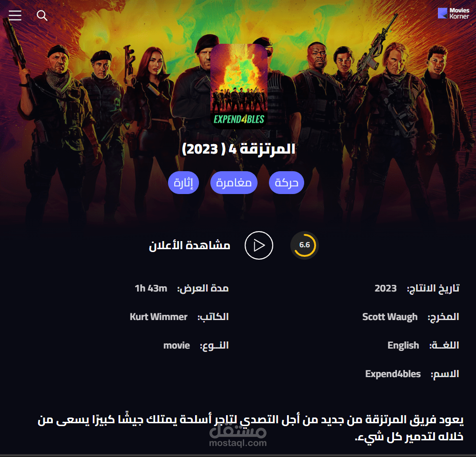Image resolution: width=476 pixels, height=457 pixels.
Task: Click the Expend4bles name value
Action: coord(393,374)
